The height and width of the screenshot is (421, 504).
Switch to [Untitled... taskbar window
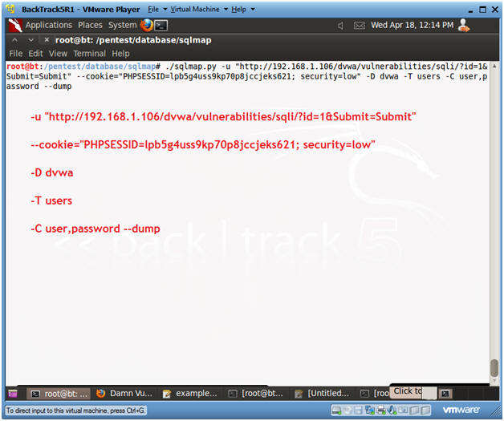tap(323, 394)
